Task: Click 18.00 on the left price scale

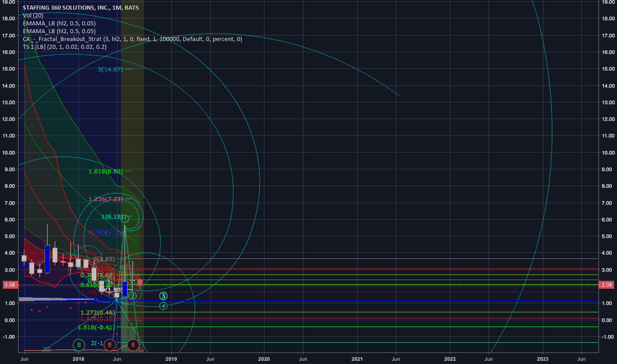Action: (9, 18)
